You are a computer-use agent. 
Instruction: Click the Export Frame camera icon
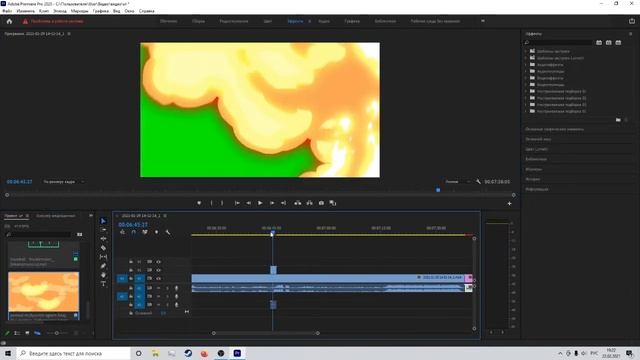(x=321, y=203)
